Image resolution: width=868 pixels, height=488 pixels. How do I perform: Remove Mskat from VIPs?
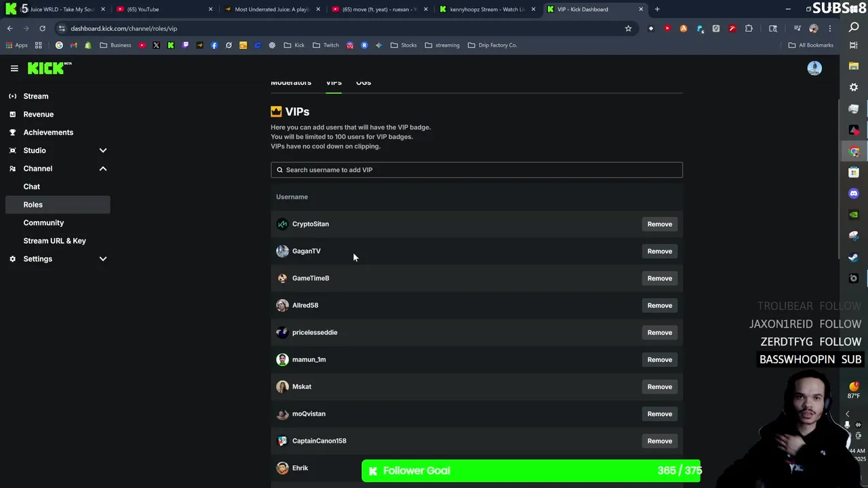click(x=659, y=387)
